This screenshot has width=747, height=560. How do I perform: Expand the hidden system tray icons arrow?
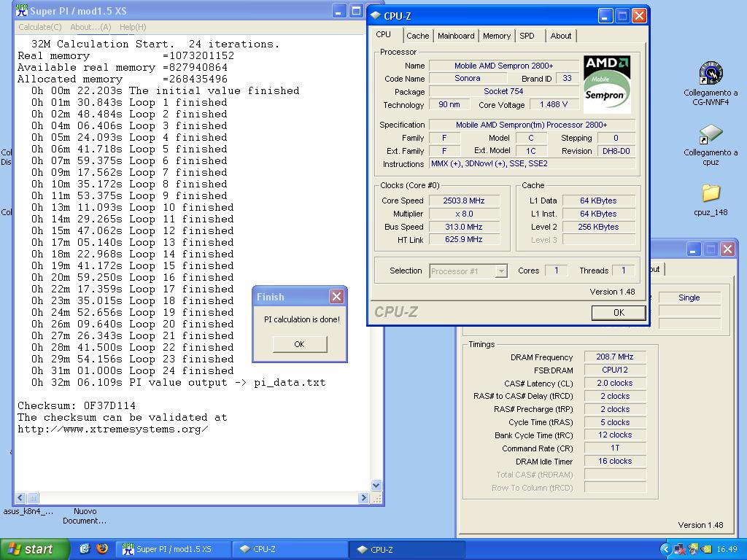665,549
